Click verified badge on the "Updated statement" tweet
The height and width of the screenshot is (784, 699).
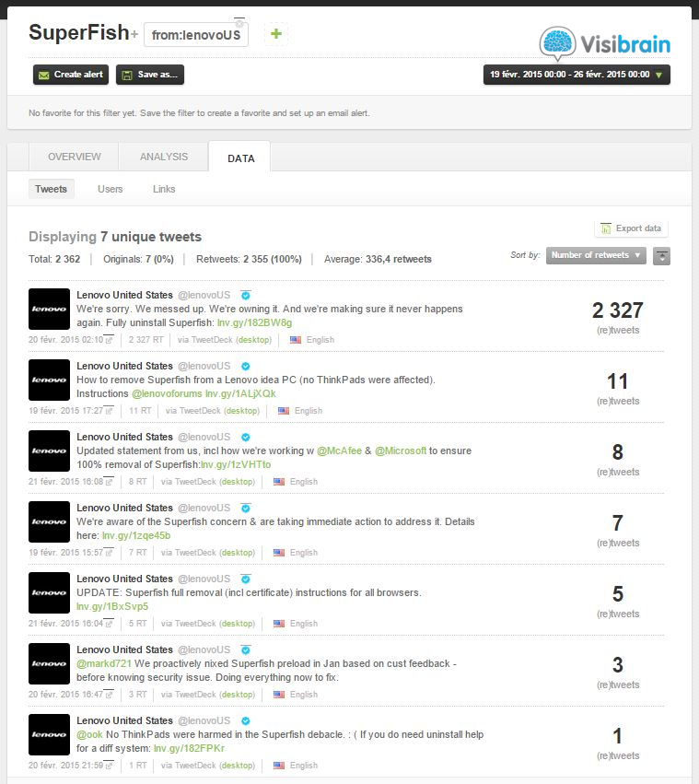(x=246, y=437)
